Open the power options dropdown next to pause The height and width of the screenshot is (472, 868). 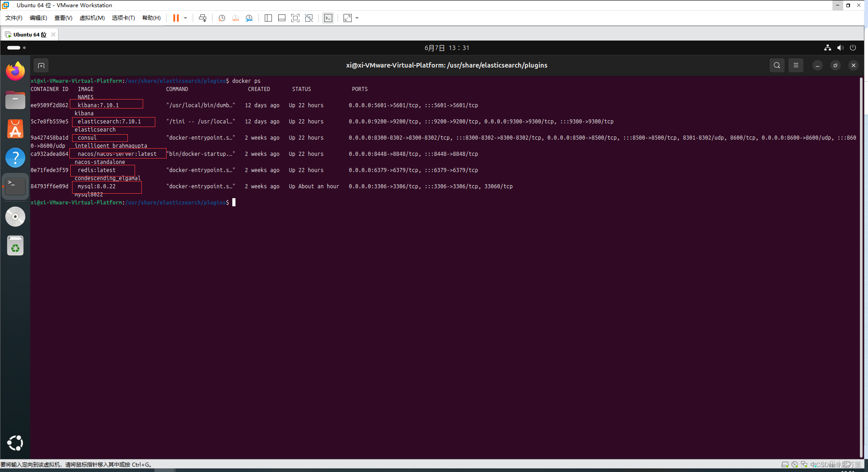pyautogui.click(x=185, y=18)
